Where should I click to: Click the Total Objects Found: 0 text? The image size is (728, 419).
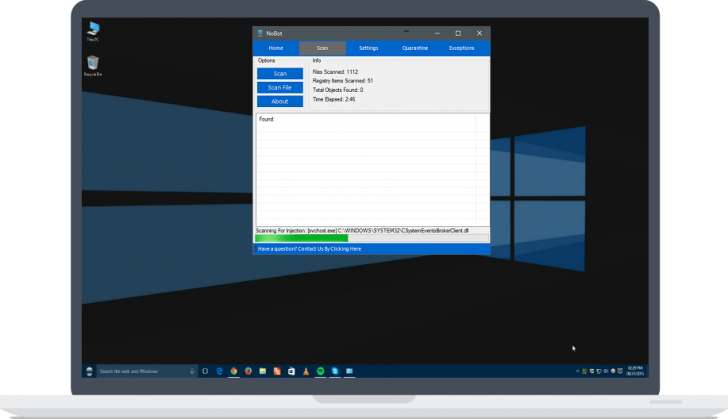pos(338,90)
